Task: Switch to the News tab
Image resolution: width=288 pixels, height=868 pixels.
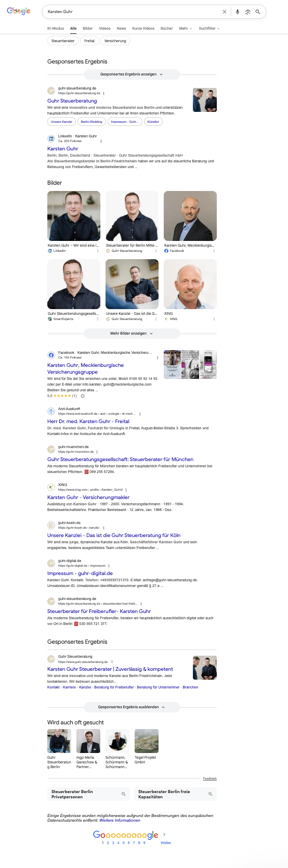Action: [121, 28]
